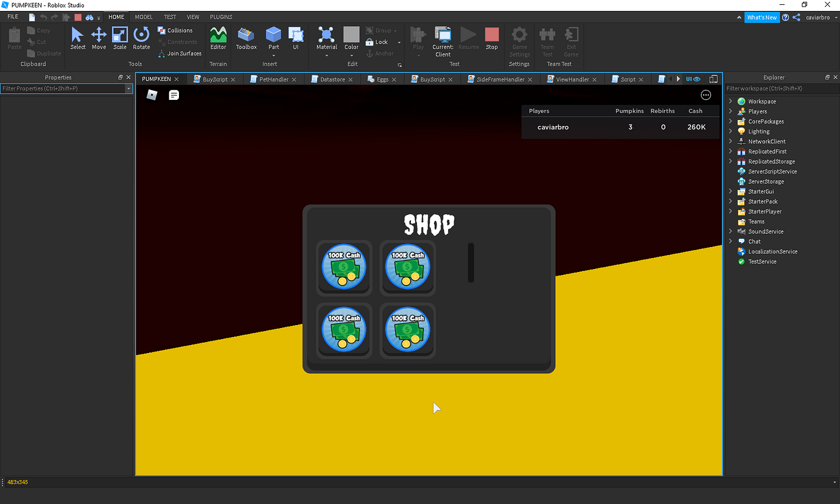Toggle Lock tool
Viewport: 840px width, 504px height.
click(377, 42)
